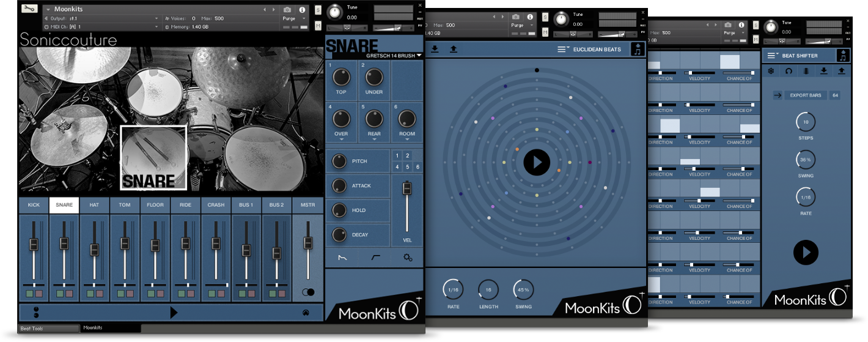The image size is (868, 342).
Task: Click the small icon at mixer bottom bar's right end
Action: 305,313
